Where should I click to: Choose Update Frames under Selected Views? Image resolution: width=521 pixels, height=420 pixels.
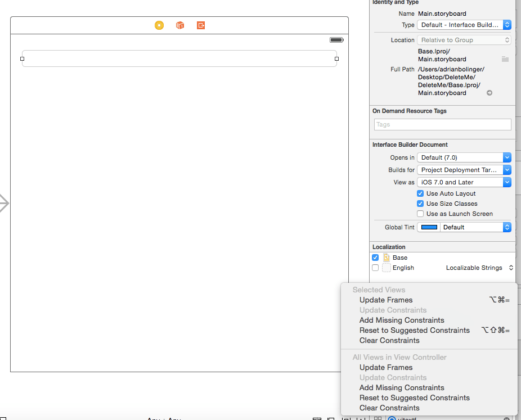429,300
